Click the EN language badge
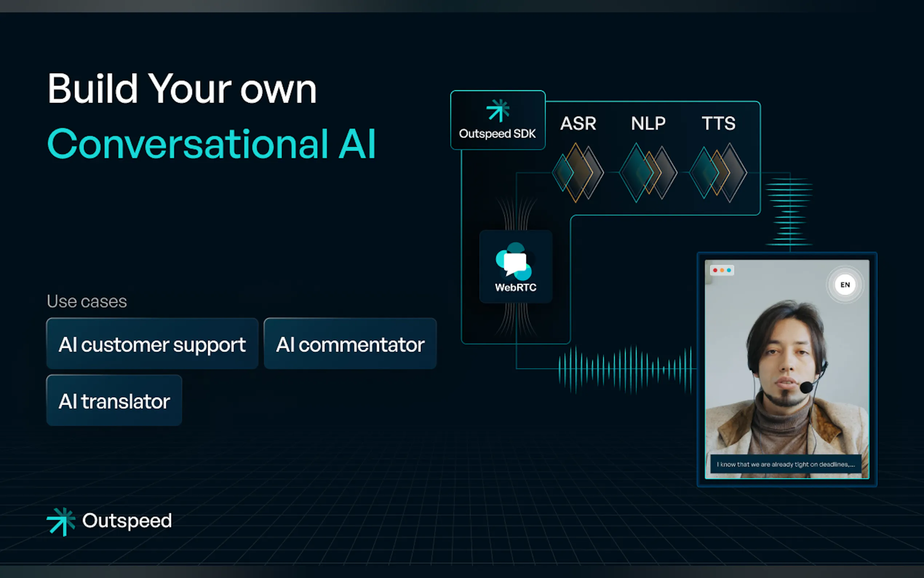This screenshot has height=578, width=924. point(845,285)
